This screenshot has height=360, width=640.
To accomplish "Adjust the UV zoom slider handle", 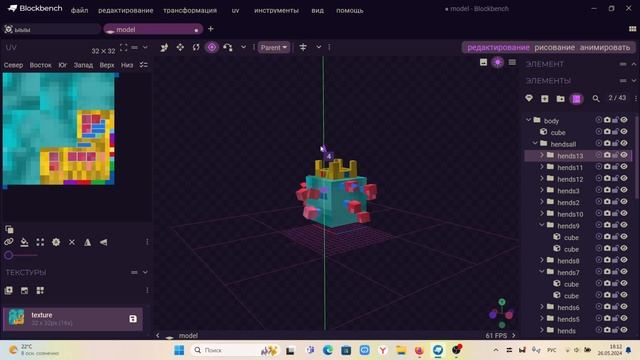I will pos(9,255).
